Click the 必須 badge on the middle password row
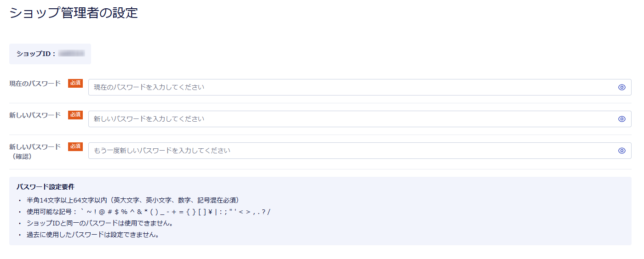The width and height of the screenshot is (644, 259). coord(75,115)
